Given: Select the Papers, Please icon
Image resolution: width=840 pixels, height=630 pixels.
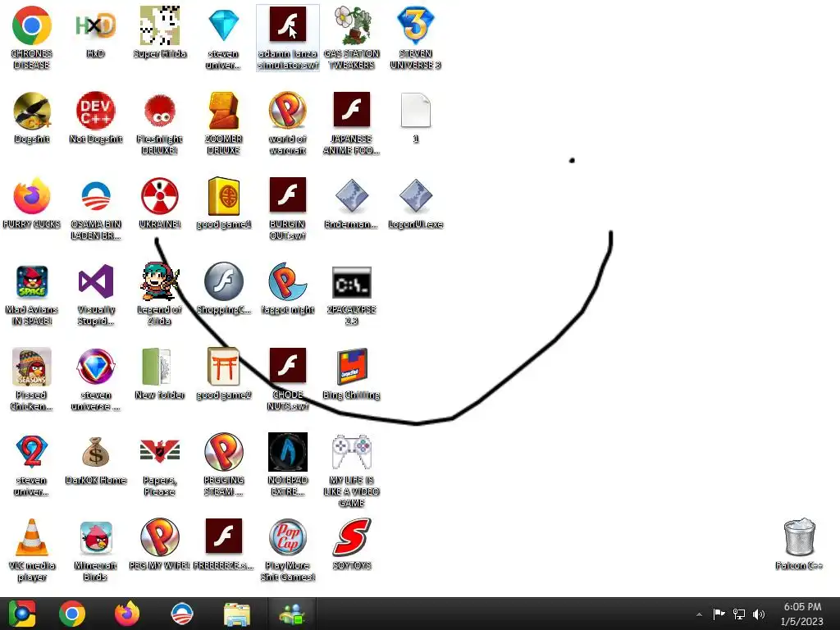Looking at the screenshot, I should [x=160, y=451].
